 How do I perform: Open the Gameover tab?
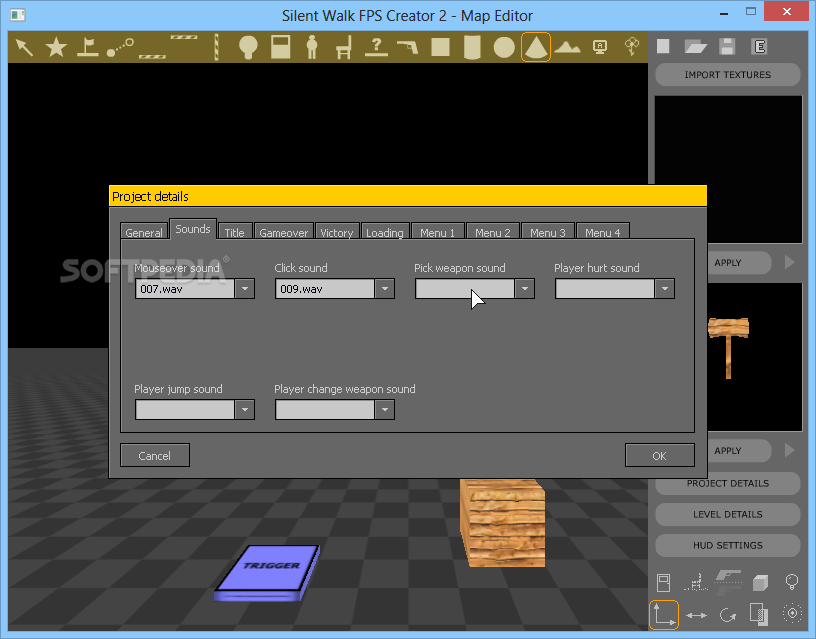point(284,232)
